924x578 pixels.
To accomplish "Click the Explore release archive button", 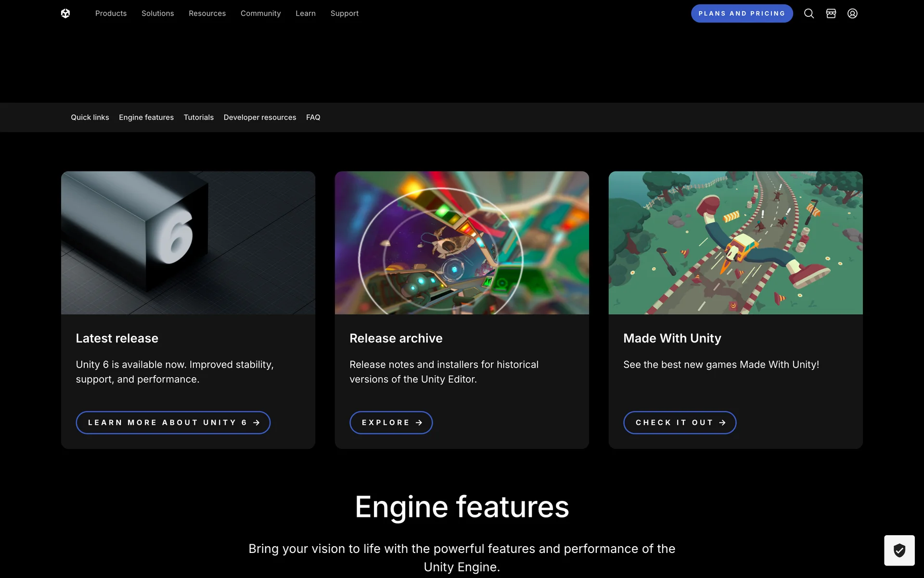I will point(391,422).
